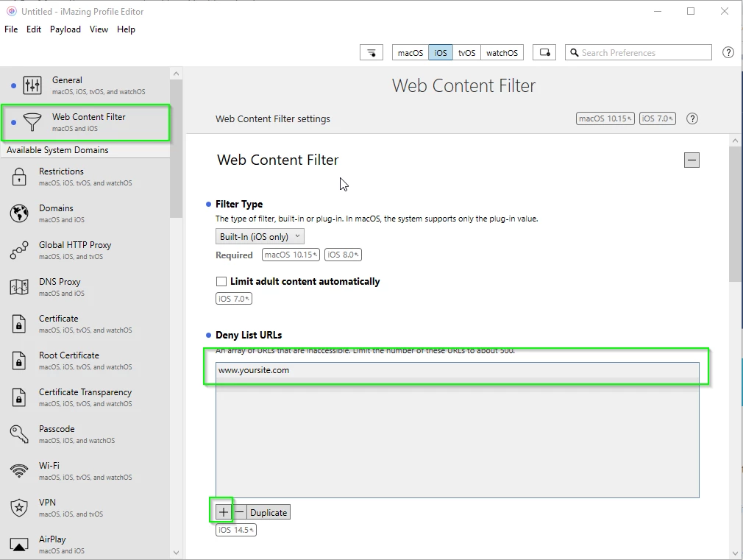This screenshot has width=743, height=560.
Task: Open the Restrictions padlock icon
Action: pyautogui.click(x=19, y=177)
